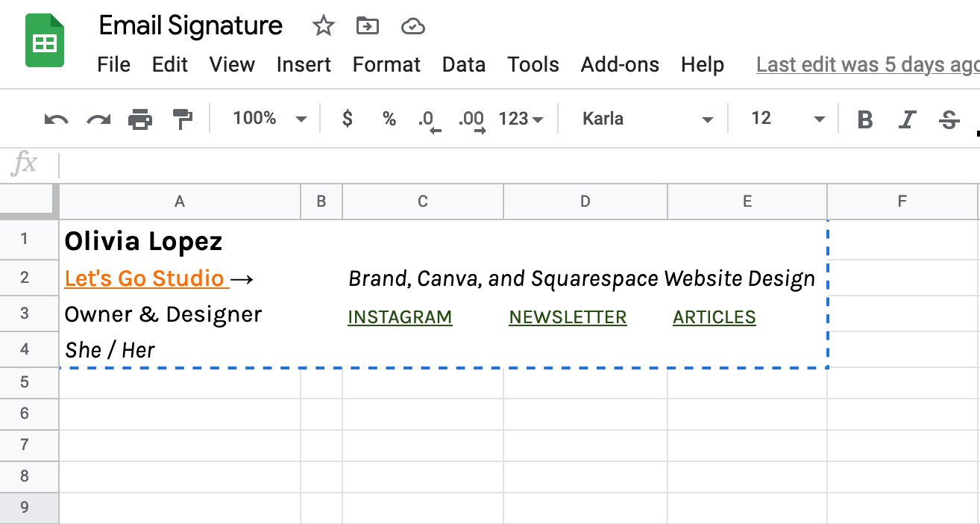Open the 123 number format dropdown

[x=521, y=119]
